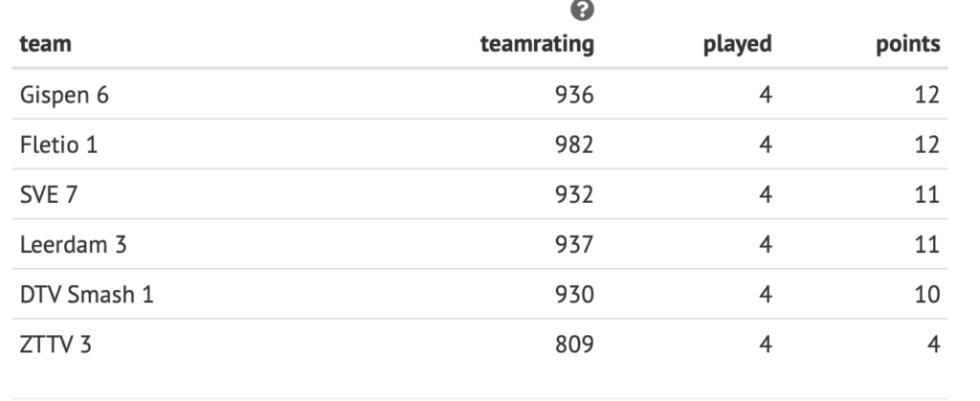This screenshot has width=980, height=401.
Task: Select the SVE 7 team name
Action: (42, 194)
